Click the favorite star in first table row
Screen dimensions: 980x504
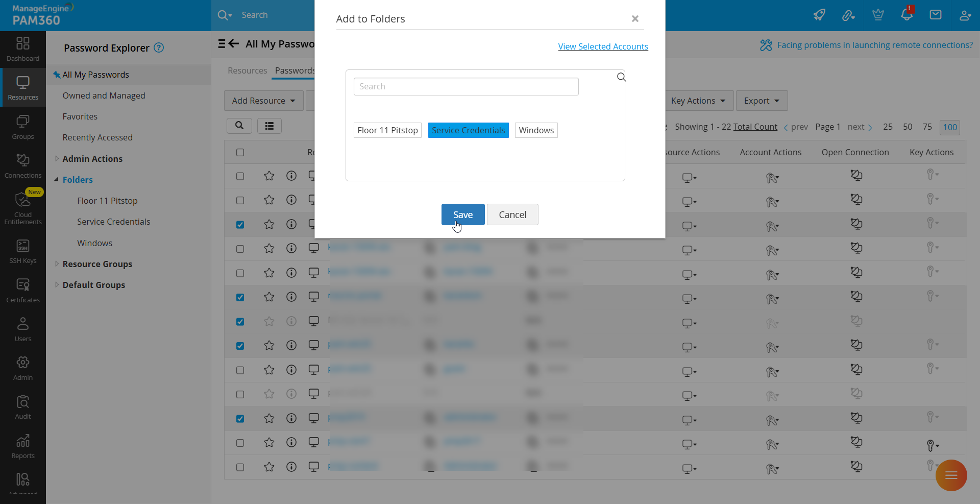click(x=269, y=176)
